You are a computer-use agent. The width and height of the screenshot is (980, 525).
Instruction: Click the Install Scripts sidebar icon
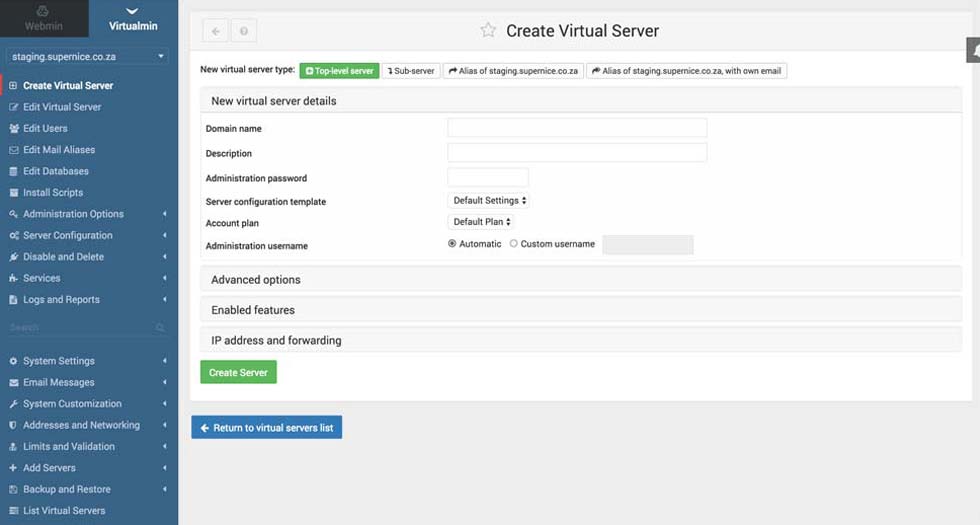[x=14, y=193]
